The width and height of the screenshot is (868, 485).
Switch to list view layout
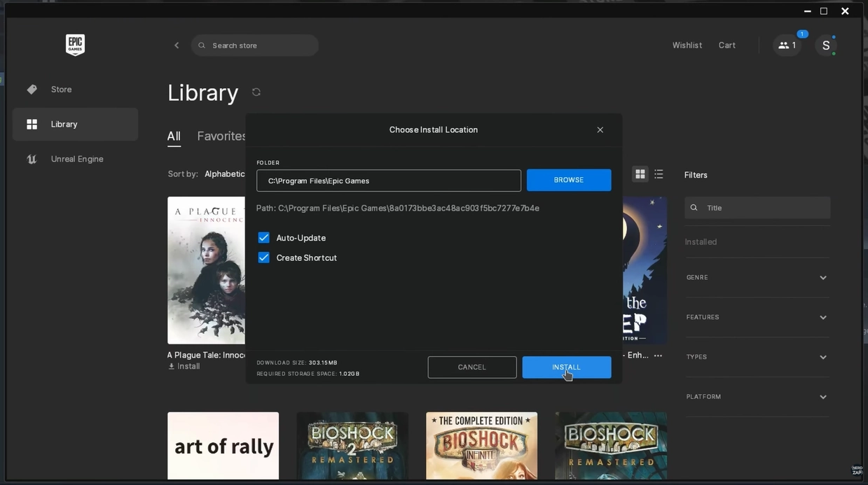click(x=659, y=174)
